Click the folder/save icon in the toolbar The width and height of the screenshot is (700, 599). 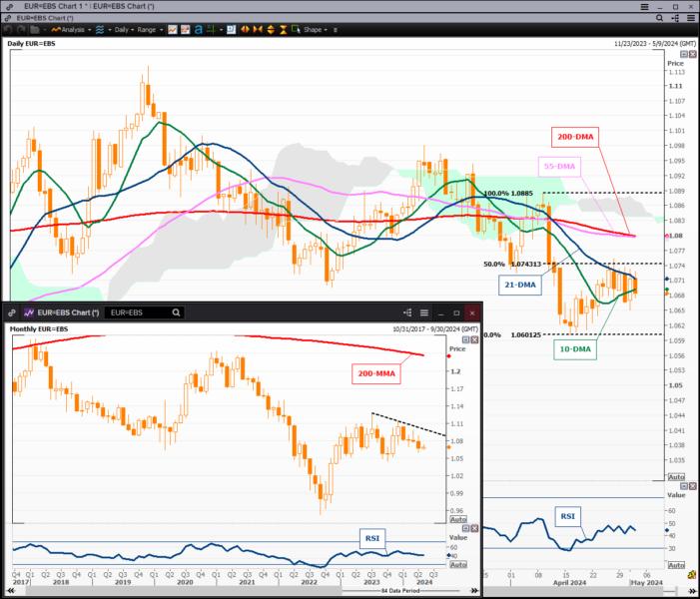[x=35, y=30]
